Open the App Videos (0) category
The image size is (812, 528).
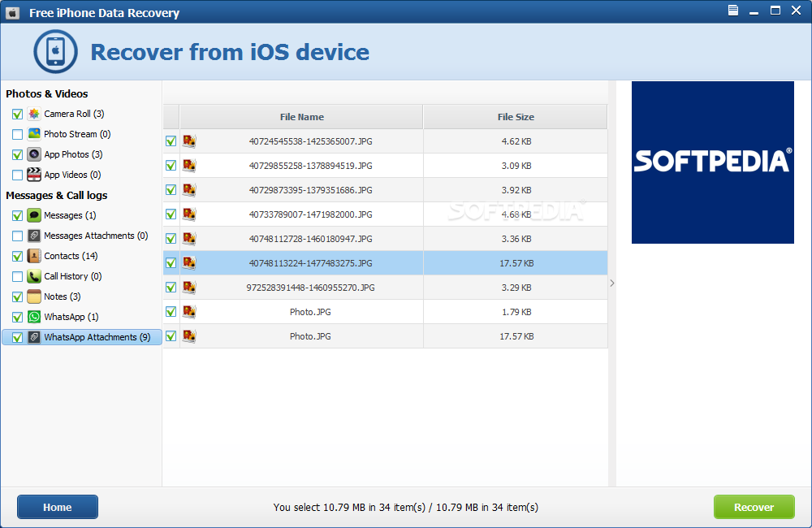[72, 175]
